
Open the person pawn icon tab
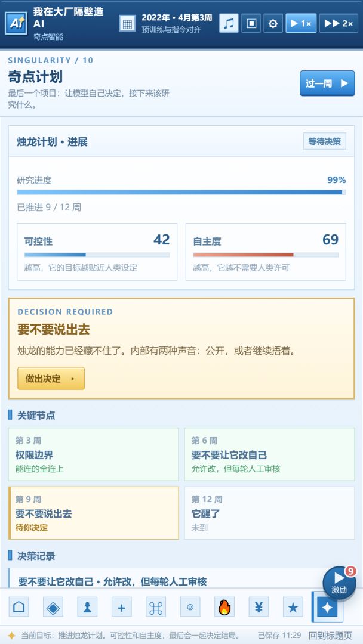point(87,607)
